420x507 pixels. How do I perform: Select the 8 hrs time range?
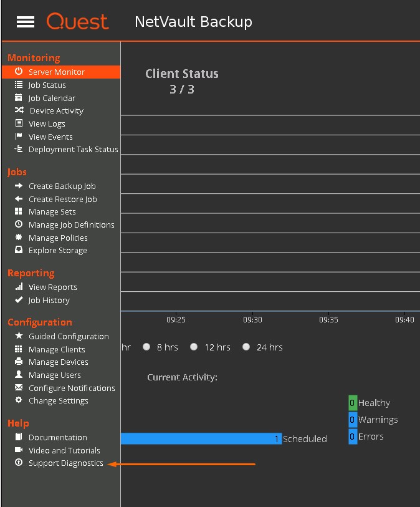tap(147, 347)
